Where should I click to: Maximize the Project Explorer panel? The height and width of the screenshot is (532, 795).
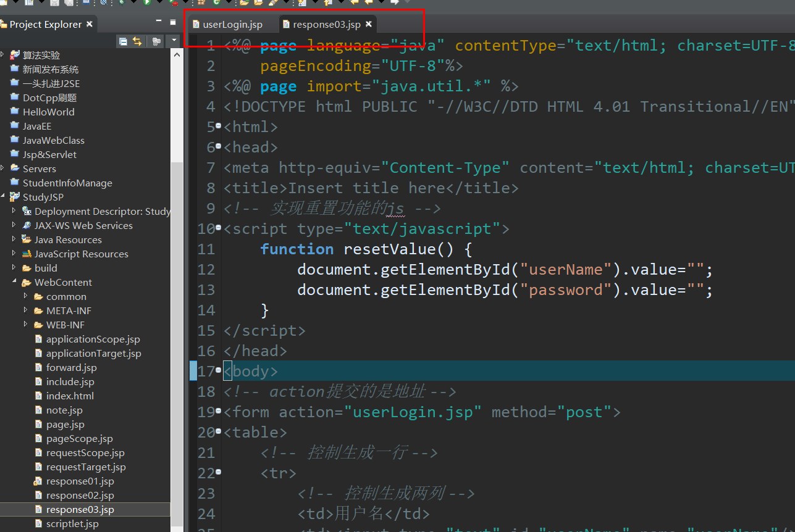(173, 22)
